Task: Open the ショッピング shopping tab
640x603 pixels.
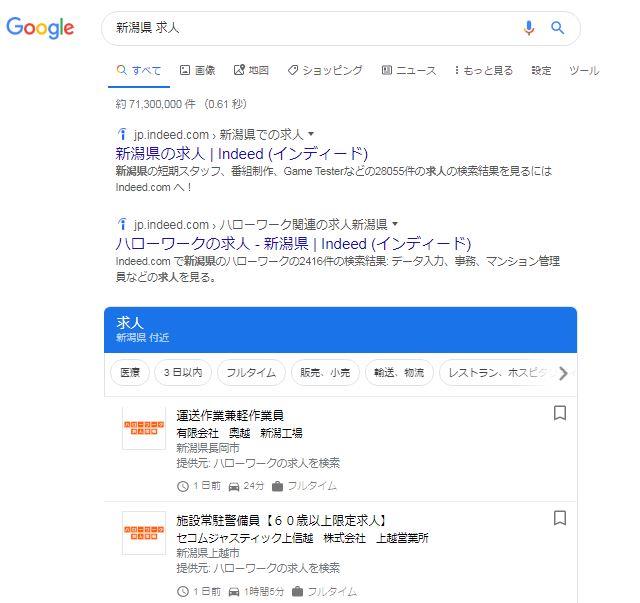Action: pyautogui.click(x=325, y=71)
